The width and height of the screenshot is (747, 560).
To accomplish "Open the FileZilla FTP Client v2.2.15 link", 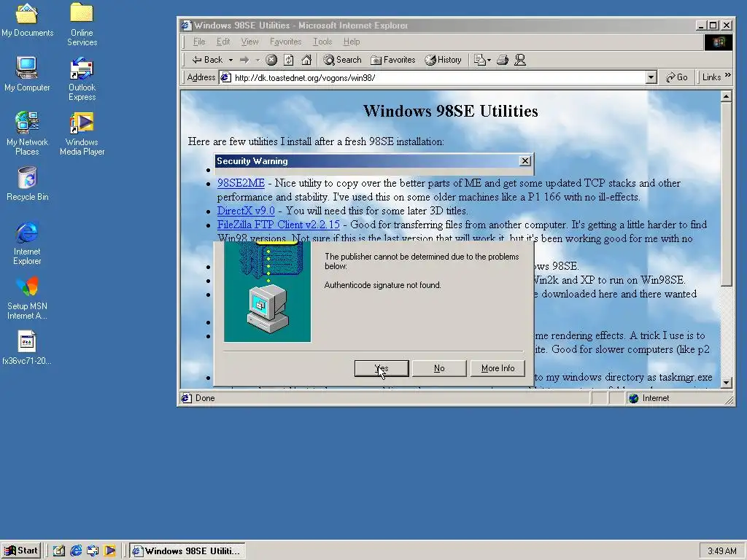I will [x=278, y=225].
